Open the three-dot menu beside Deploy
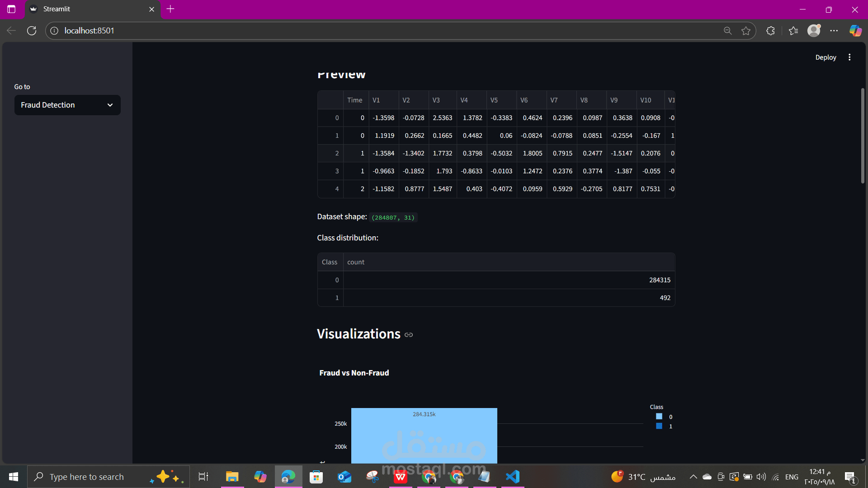Viewport: 868px width, 488px height. 849,57
